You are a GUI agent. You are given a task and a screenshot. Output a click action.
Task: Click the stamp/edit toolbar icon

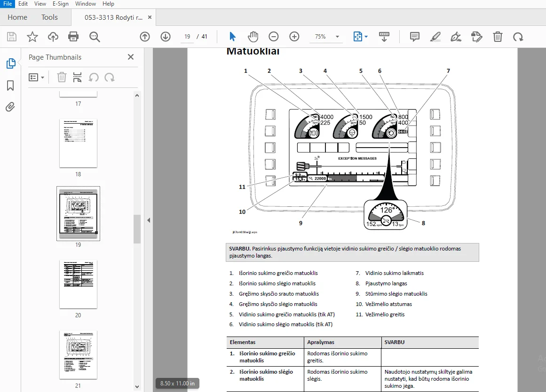pyautogui.click(x=476, y=37)
